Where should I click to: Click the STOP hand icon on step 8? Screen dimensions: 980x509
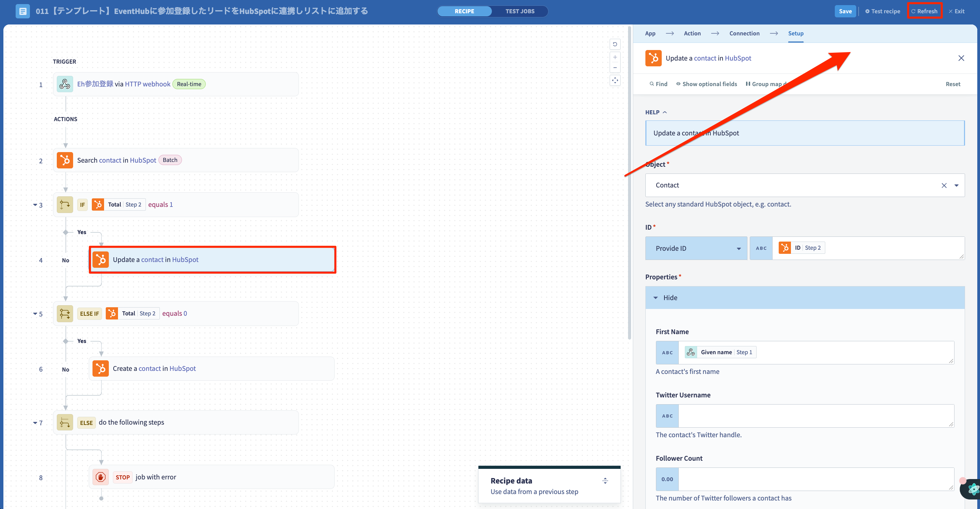[100, 477]
